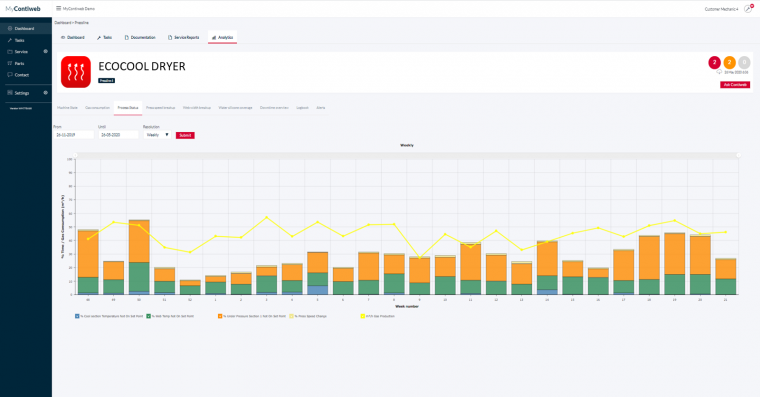This screenshot has height=397, width=760.
Task: Switch to the Service Reports tab
Action: (x=184, y=37)
